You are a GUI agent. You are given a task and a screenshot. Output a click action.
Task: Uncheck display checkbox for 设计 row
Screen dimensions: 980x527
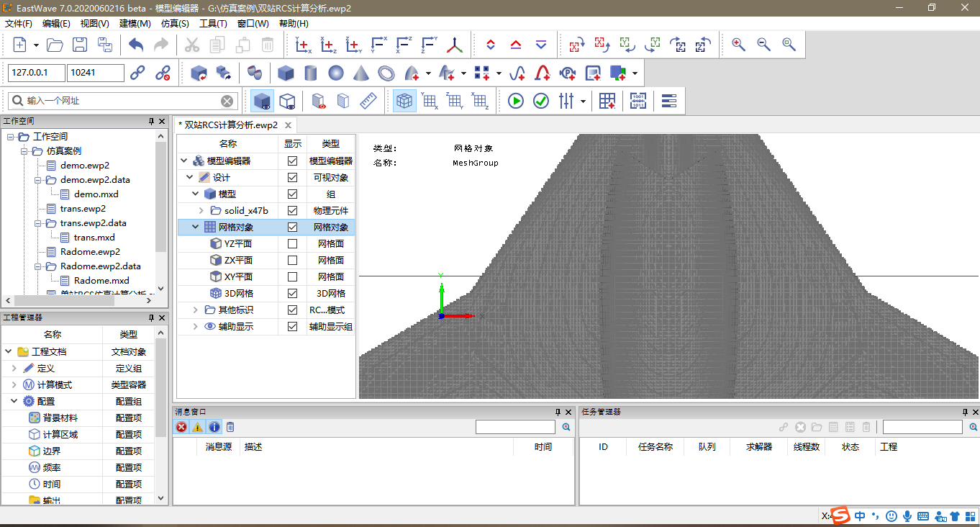click(292, 177)
